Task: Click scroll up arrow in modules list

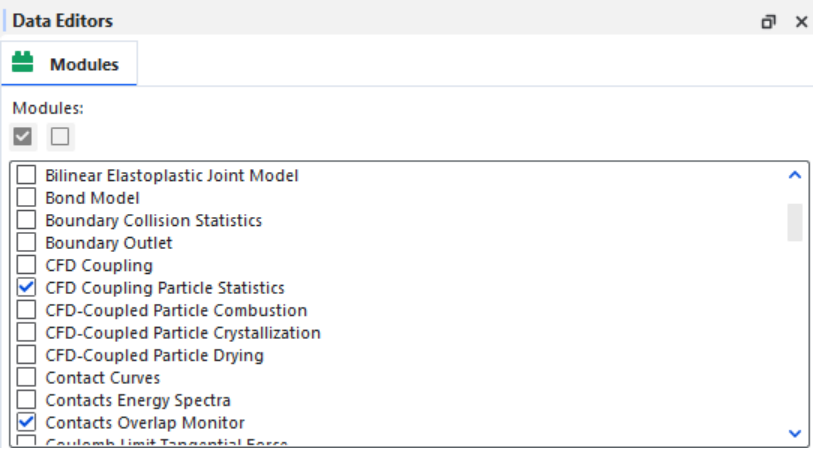Action: 794,175
